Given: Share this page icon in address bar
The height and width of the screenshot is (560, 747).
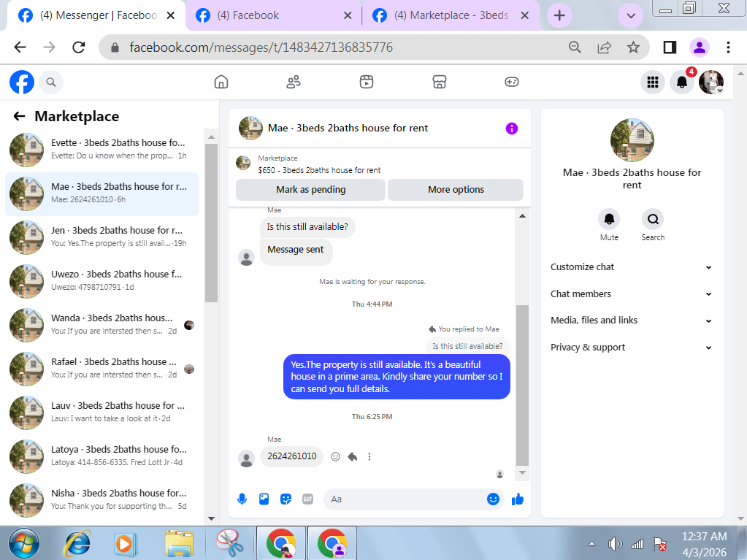Looking at the screenshot, I should (x=604, y=47).
